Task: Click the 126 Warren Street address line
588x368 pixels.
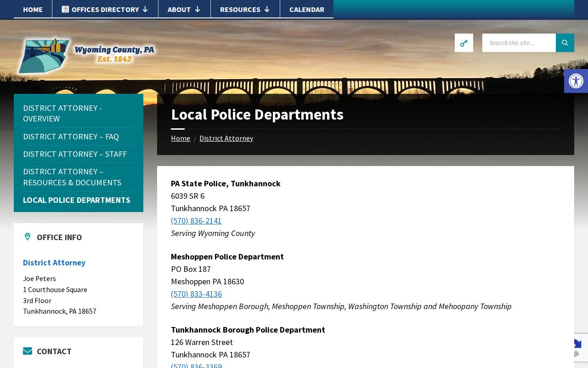Action: 202,342
